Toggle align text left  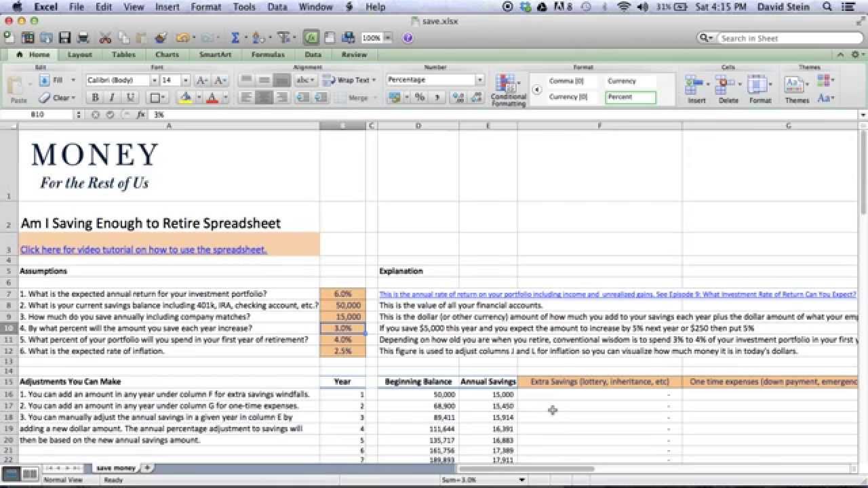pyautogui.click(x=246, y=98)
